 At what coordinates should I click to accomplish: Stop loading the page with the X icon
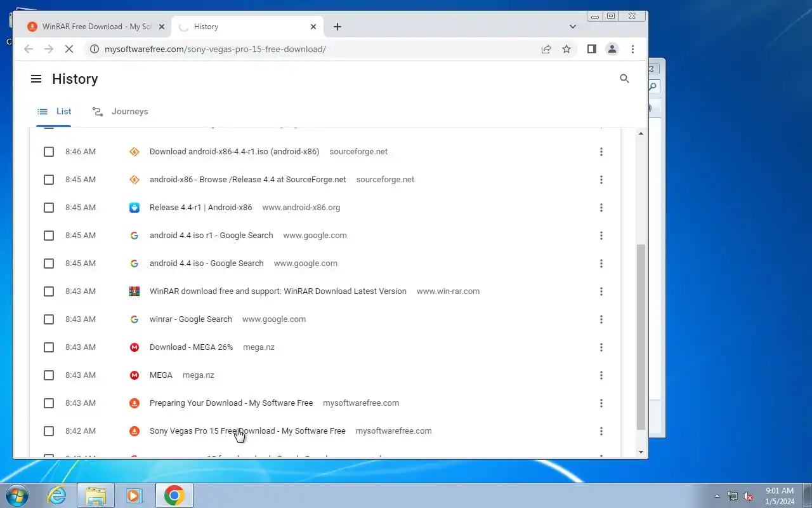[70, 49]
